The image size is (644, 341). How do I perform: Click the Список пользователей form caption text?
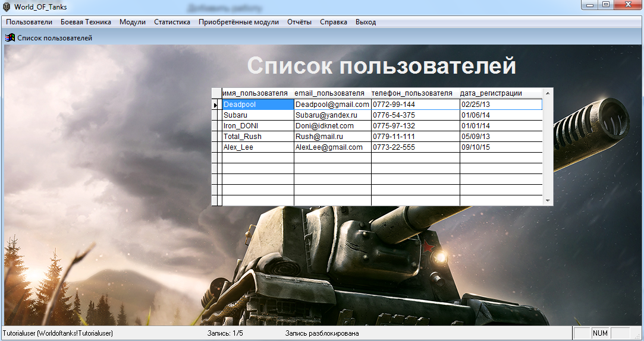tap(55, 38)
